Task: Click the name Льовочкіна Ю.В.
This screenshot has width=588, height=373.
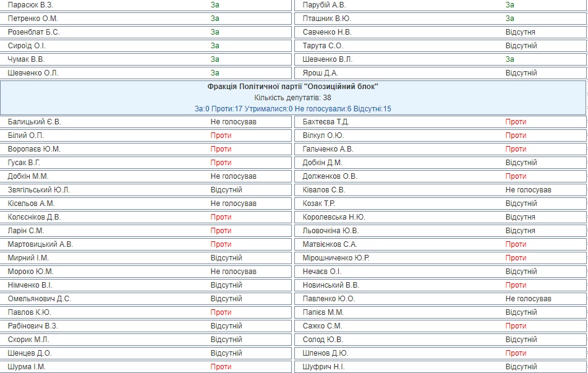Action: [331, 231]
